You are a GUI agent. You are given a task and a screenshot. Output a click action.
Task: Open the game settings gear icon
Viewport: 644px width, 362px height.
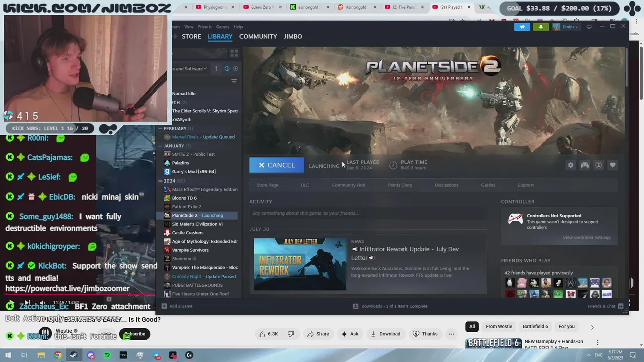pos(570,165)
